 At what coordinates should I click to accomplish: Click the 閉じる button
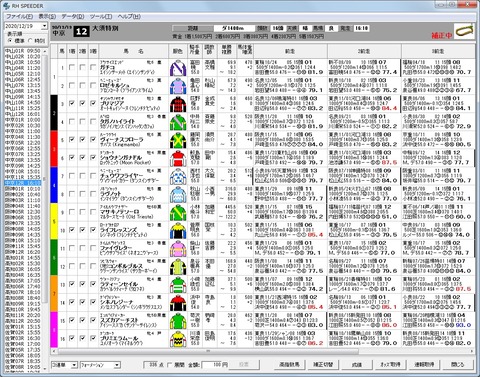tap(458, 365)
